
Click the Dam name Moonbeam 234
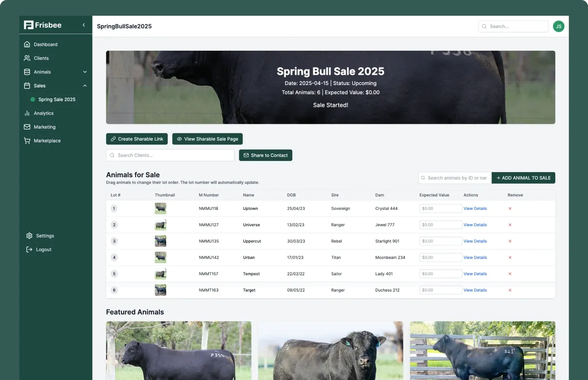390,257
